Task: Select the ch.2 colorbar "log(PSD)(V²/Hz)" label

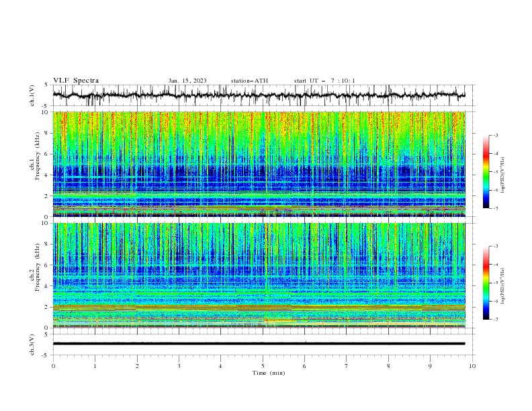Action: click(x=503, y=286)
